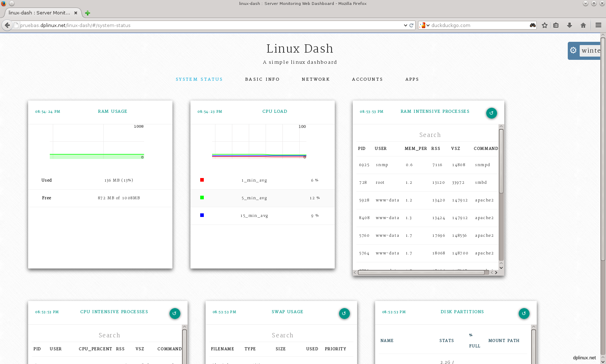Click the search binoculars icon

(x=532, y=25)
